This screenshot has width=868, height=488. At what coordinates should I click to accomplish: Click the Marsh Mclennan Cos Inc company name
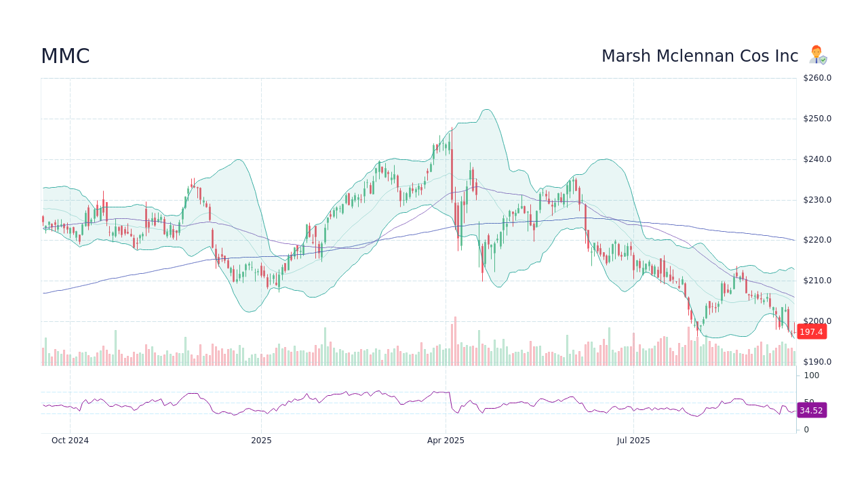pyautogui.click(x=699, y=56)
